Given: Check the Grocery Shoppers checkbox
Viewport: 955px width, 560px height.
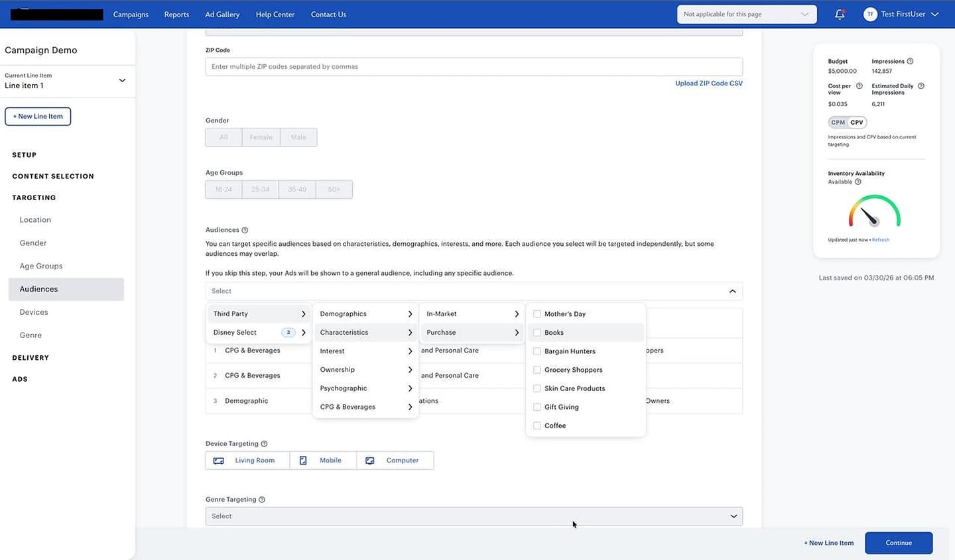Looking at the screenshot, I should click(x=537, y=369).
